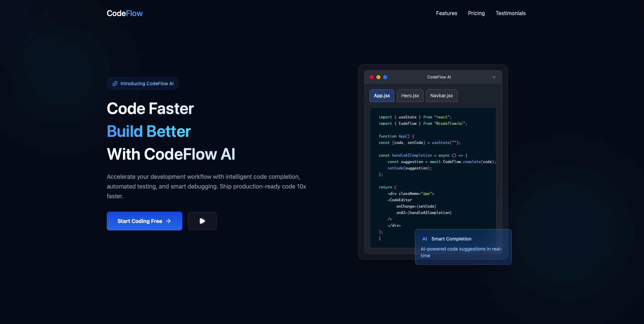Play the demo video with the play icon
This screenshot has height=324, width=644.
[202, 221]
